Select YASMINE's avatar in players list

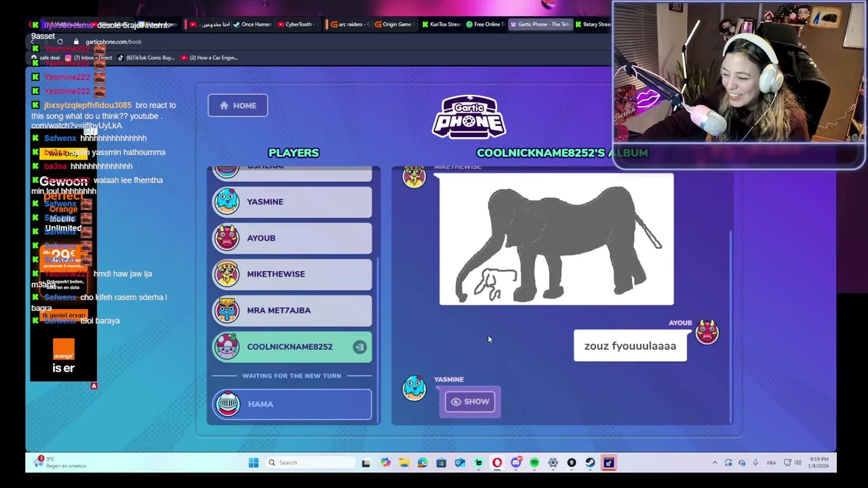pyautogui.click(x=227, y=201)
